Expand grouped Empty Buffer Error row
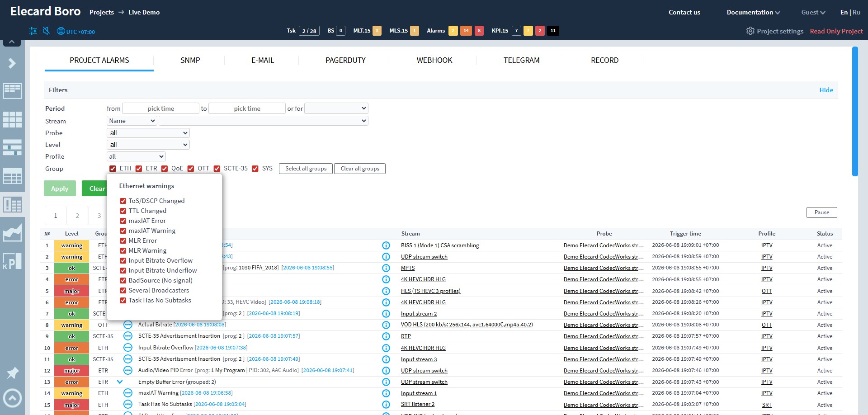This screenshot has height=415, width=868. click(x=120, y=382)
